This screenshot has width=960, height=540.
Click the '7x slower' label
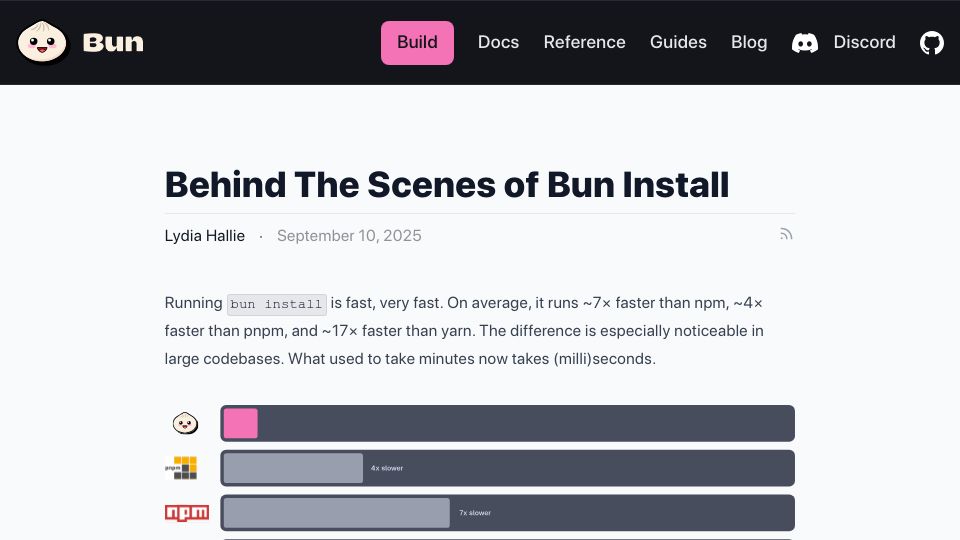click(475, 513)
